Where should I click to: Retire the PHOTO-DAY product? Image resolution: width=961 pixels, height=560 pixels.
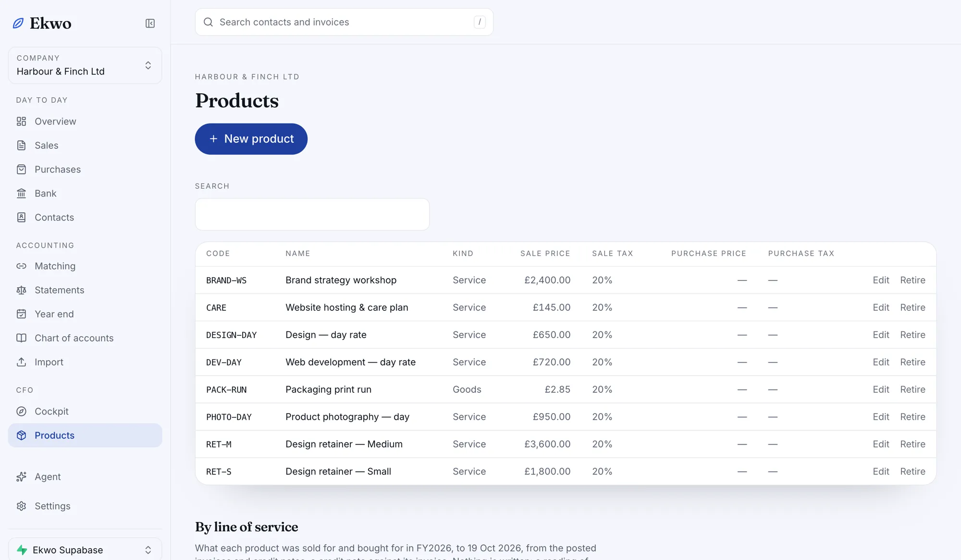point(912,417)
